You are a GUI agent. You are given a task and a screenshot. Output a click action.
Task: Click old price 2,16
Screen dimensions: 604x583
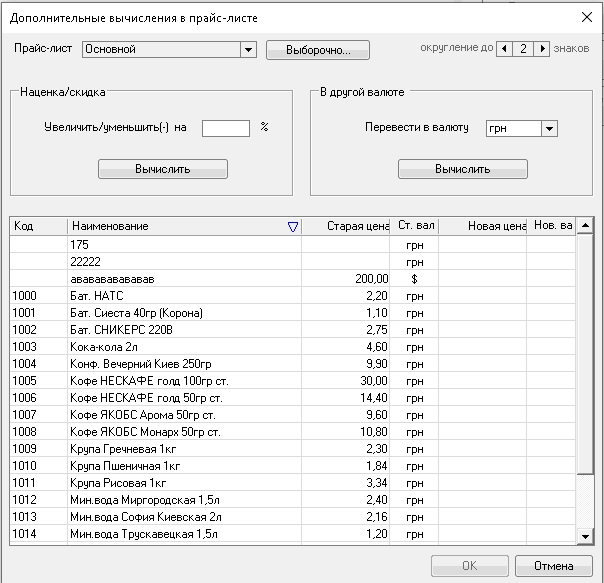click(x=346, y=516)
